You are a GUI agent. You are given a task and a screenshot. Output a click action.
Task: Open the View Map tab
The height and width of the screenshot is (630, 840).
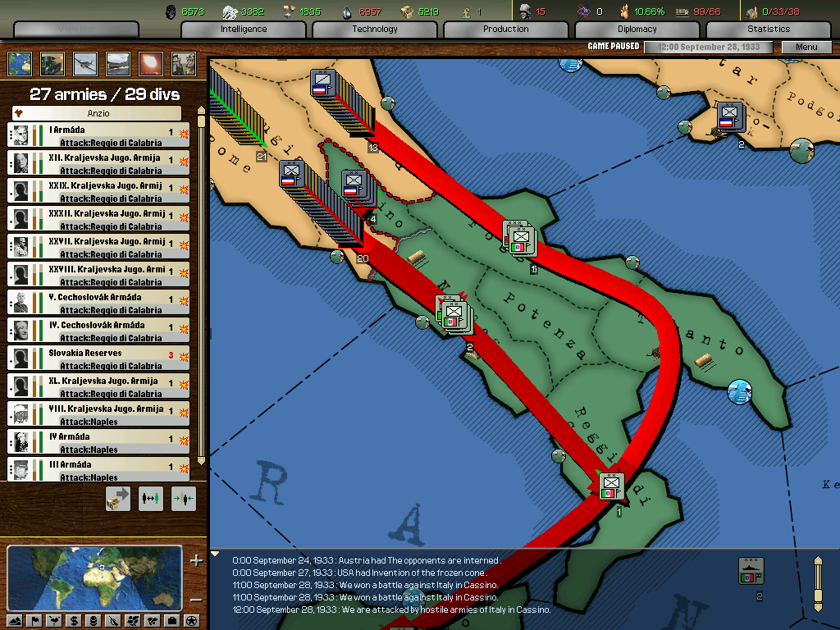click(x=76, y=29)
